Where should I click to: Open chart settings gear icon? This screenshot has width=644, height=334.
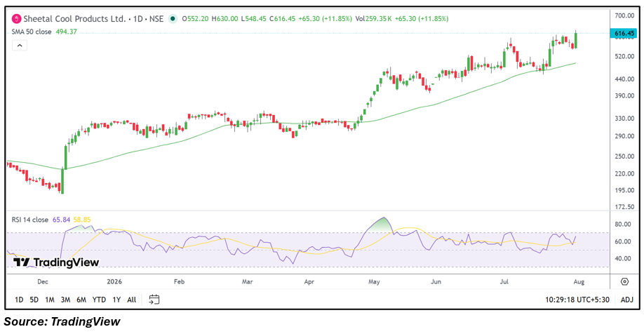coord(624,281)
